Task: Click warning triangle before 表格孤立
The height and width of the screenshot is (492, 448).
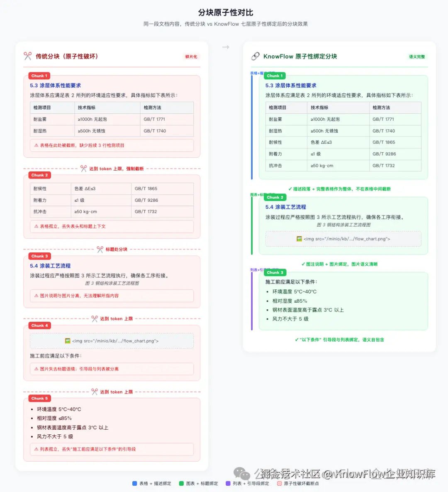Action: 37,226
